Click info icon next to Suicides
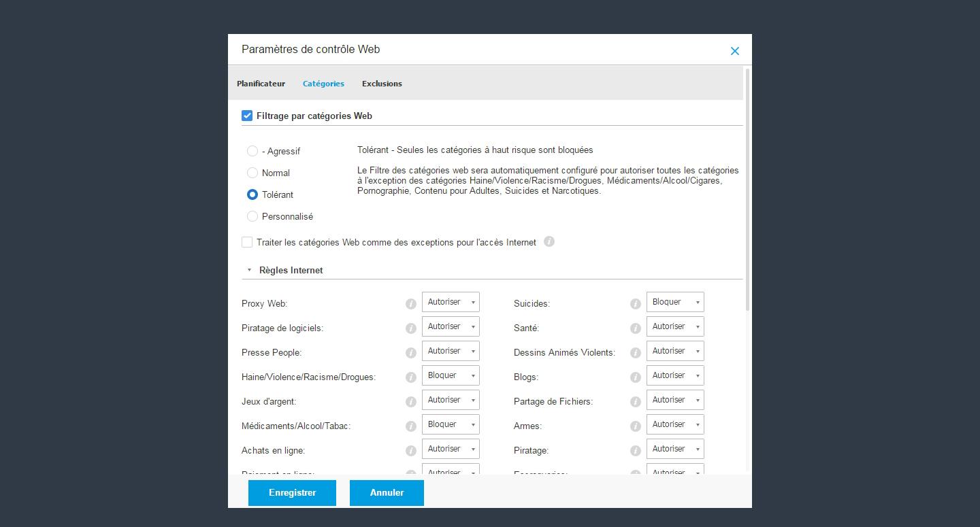Image resolution: width=980 pixels, height=527 pixels. (635, 304)
